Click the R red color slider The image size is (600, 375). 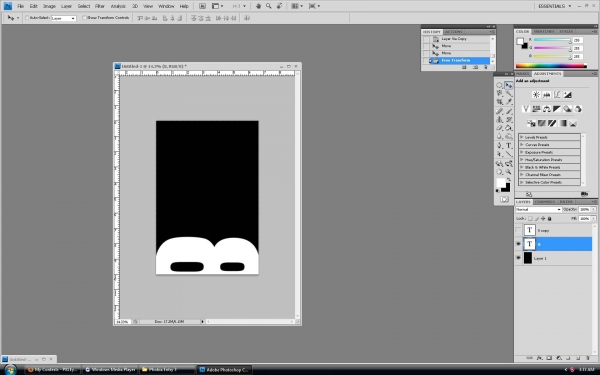click(552, 40)
